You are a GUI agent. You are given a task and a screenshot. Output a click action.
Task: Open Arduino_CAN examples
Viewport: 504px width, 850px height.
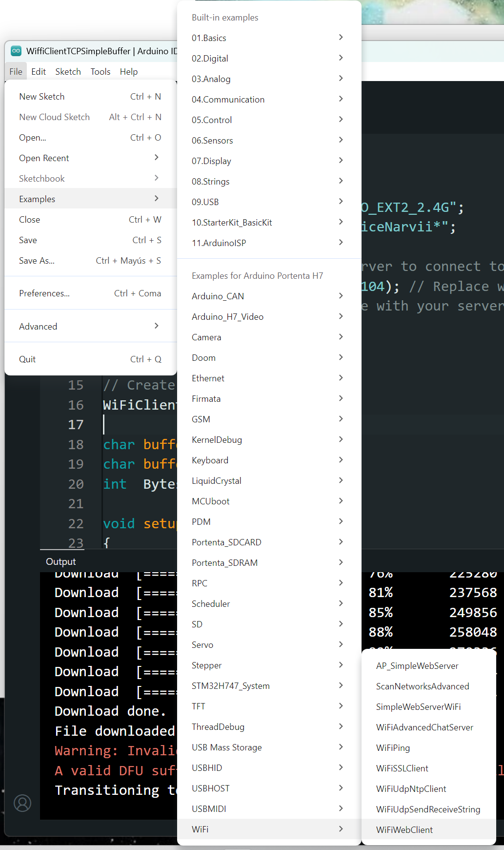269,296
